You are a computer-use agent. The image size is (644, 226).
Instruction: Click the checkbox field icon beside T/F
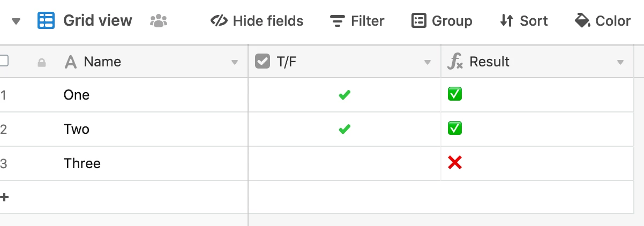pos(263,62)
